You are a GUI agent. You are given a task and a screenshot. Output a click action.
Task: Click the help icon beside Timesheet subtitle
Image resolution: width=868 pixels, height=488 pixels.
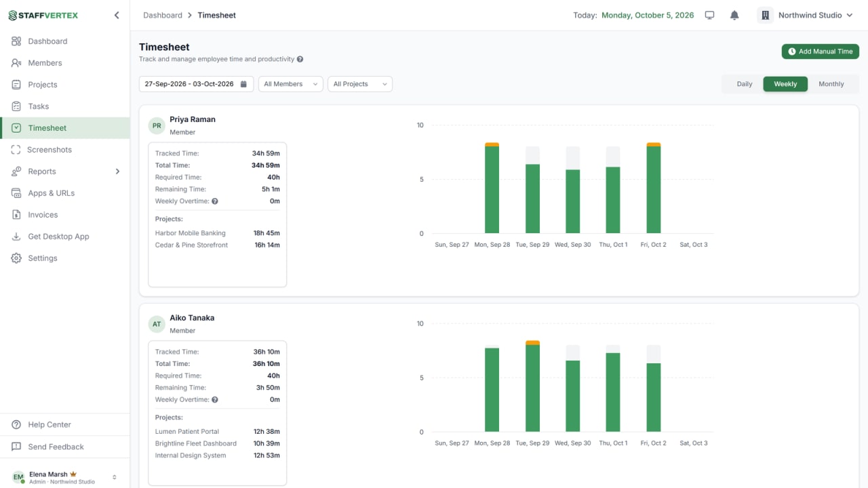point(300,59)
